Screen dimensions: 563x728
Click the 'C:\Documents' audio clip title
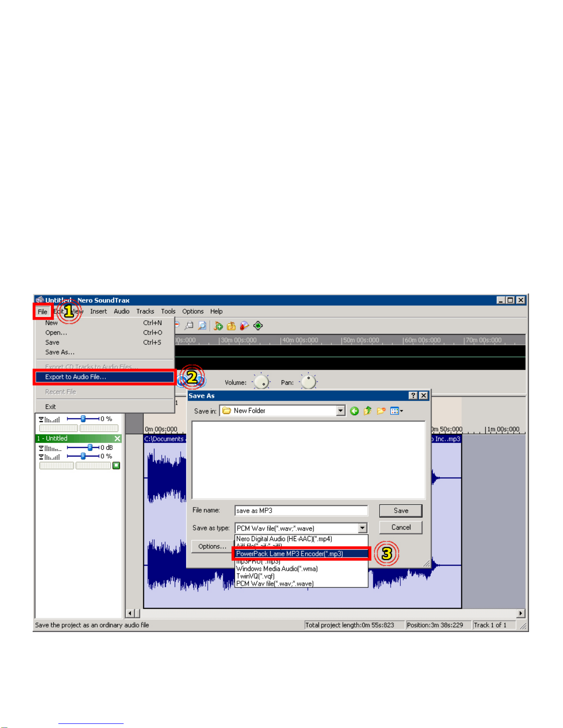pos(165,439)
